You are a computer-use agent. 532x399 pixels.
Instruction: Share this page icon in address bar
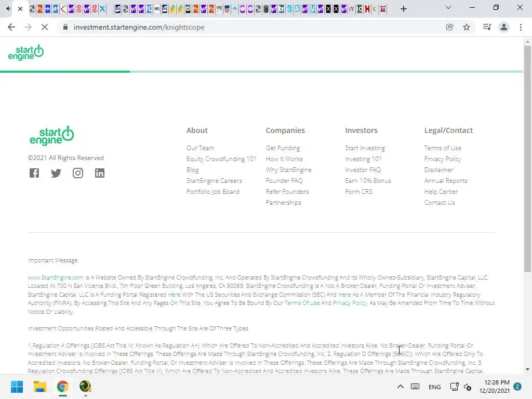(x=449, y=27)
